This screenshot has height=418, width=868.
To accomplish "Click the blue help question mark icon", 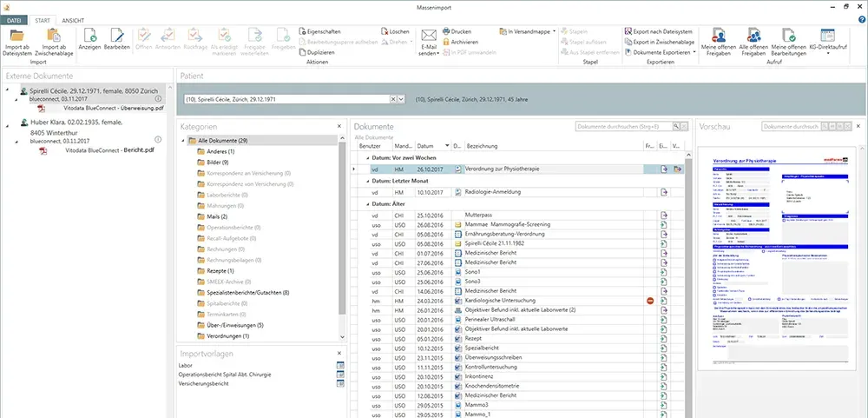I will pyautogui.click(x=861, y=19).
